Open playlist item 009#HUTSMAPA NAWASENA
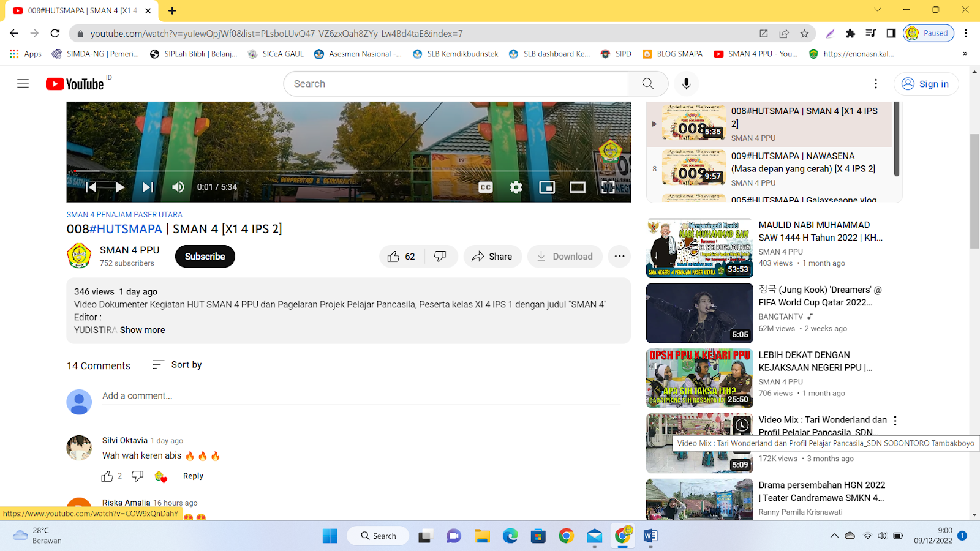Viewport: 980px width, 551px height. pos(769,170)
